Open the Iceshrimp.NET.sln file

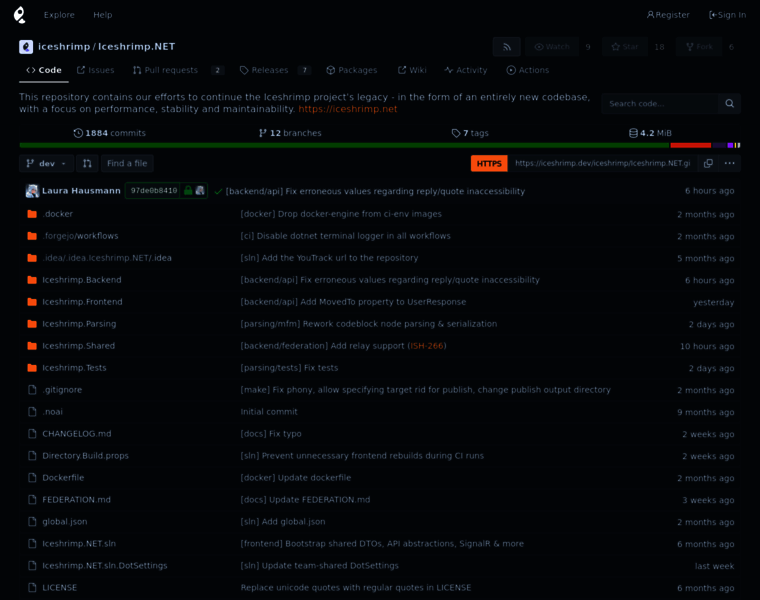[x=79, y=543]
